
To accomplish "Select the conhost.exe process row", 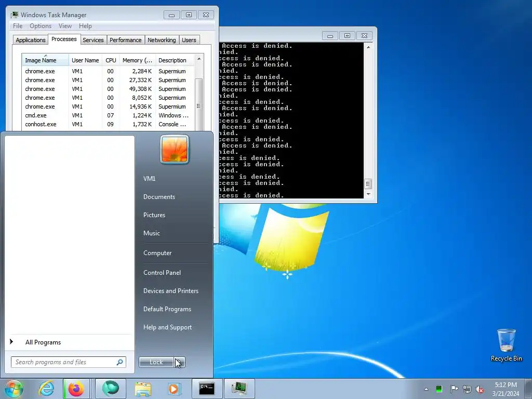I will pyautogui.click(x=108, y=124).
